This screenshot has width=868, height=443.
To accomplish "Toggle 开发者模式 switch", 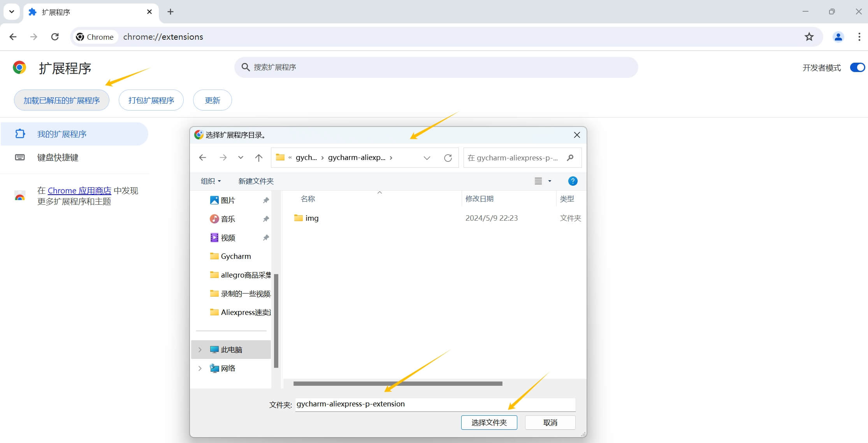I will coord(857,68).
